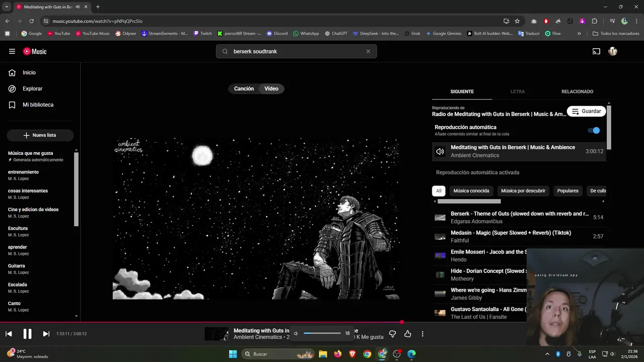Pause the current playback

pyautogui.click(x=27, y=333)
